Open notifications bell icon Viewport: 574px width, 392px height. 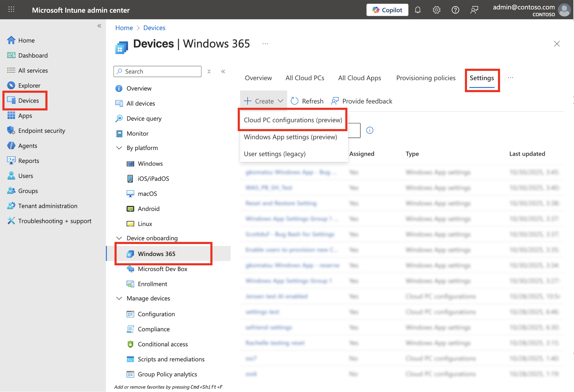[x=418, y=10]
